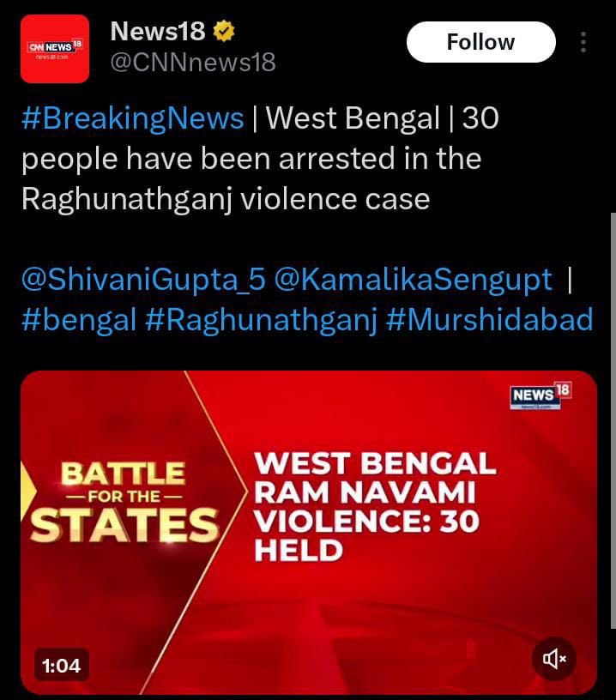Click the News18 watermark logo in video
This screenshot has height=700, width=616.
[x=540, y=395]
